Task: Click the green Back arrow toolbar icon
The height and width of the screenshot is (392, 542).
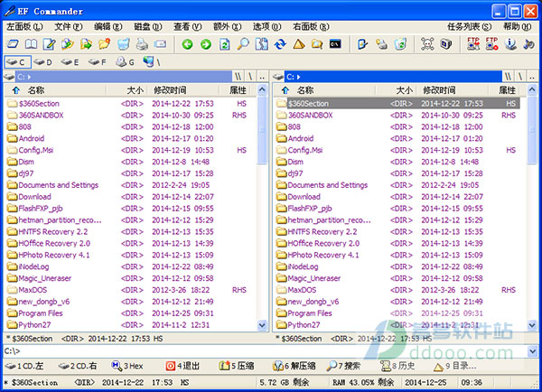Action: 188,43
